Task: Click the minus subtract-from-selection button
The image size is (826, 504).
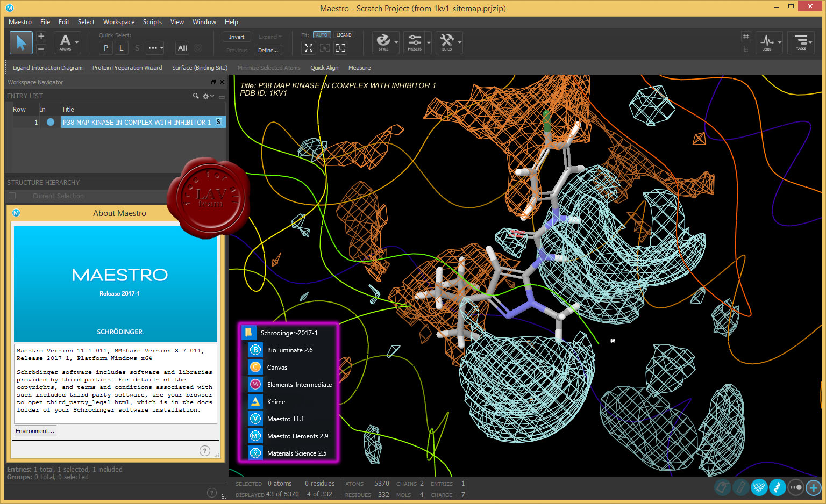Action: 41,48
